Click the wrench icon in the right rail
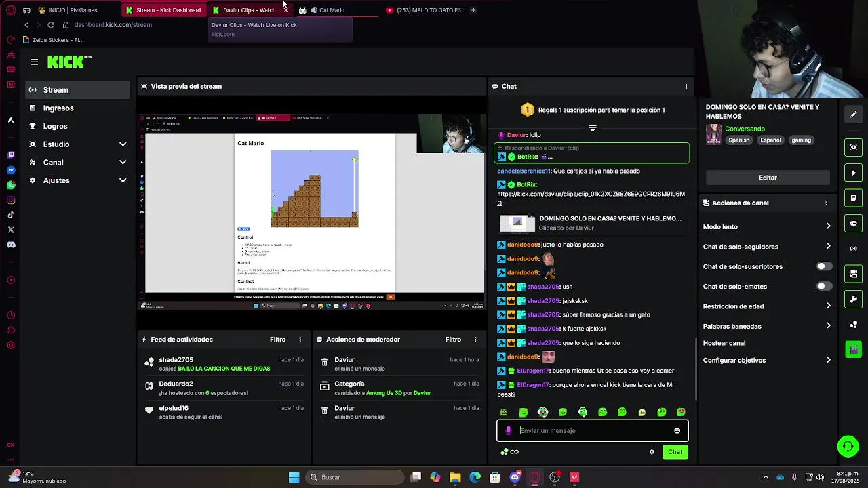Viewport: 868px width, 488px height. click(853, 299)
